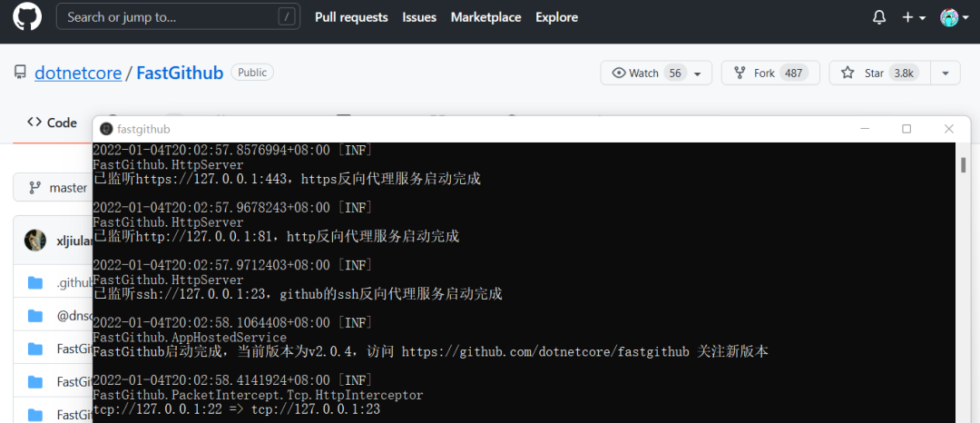The width and height of the screenshot is (980, 423).
Task: Open the fork count 487
Action: (794, 74)
